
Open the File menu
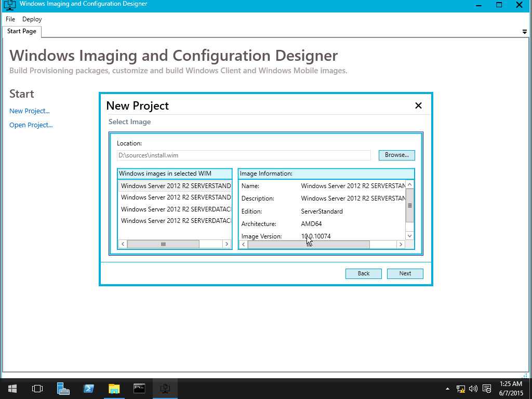(10, 19)
